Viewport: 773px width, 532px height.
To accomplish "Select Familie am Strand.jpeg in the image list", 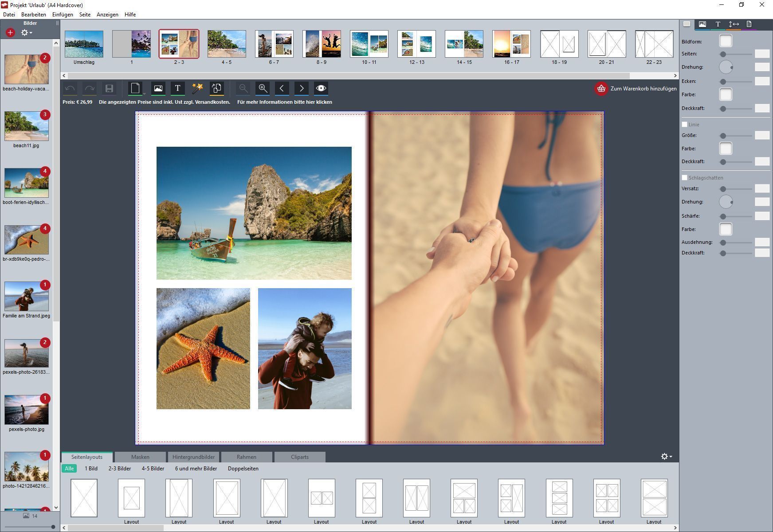I will (26, 297).
